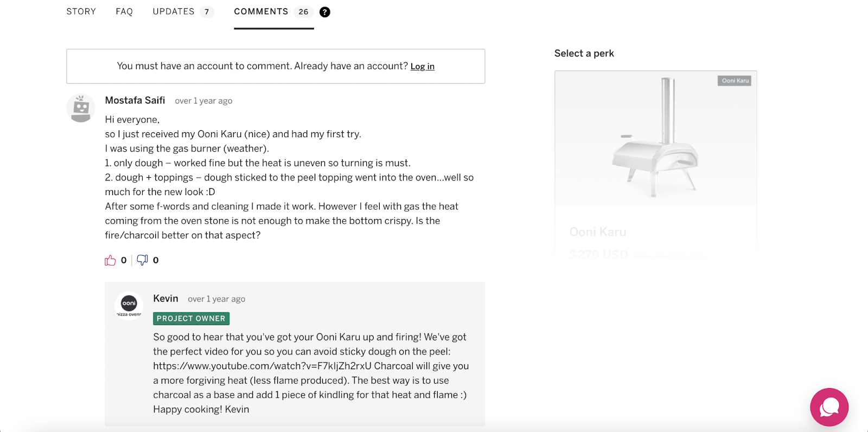
Task: Click the comments count badge 26
Action: 303,12
